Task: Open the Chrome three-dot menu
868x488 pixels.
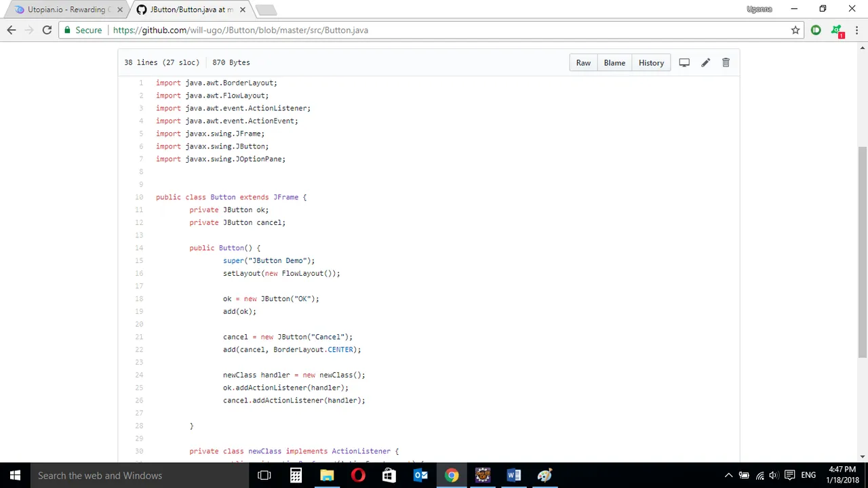Action: (856, 30)
